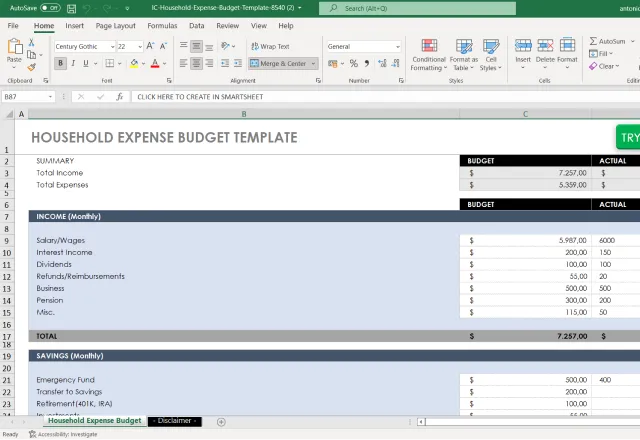This screenshot has height=440, width=640.
Task: Click the Insert Function fx icon
Action: (x=119, y=97)
